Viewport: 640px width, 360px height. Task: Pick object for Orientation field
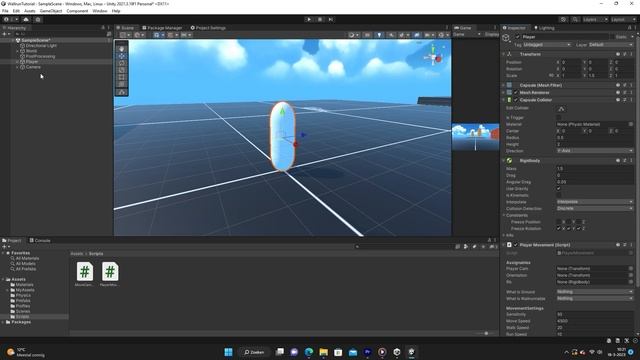[x=631, y=275]
